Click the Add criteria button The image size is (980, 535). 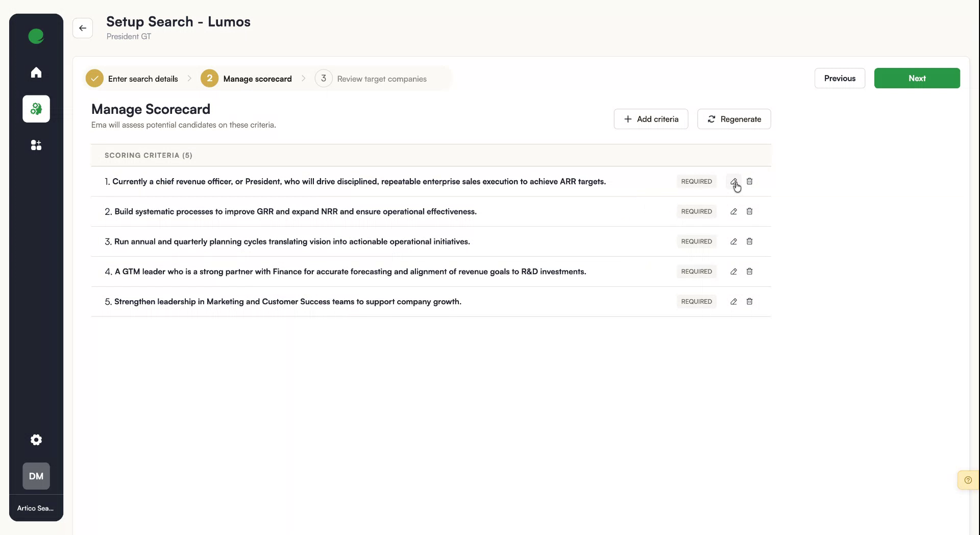coord(651,118)
